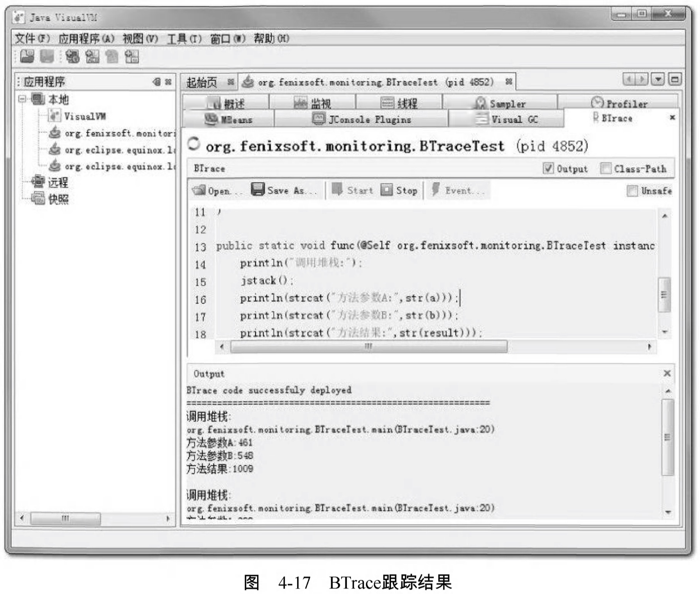Click the Stop BTrace icon
Viewport: 700px width, 594px height.
coord(386,189)
